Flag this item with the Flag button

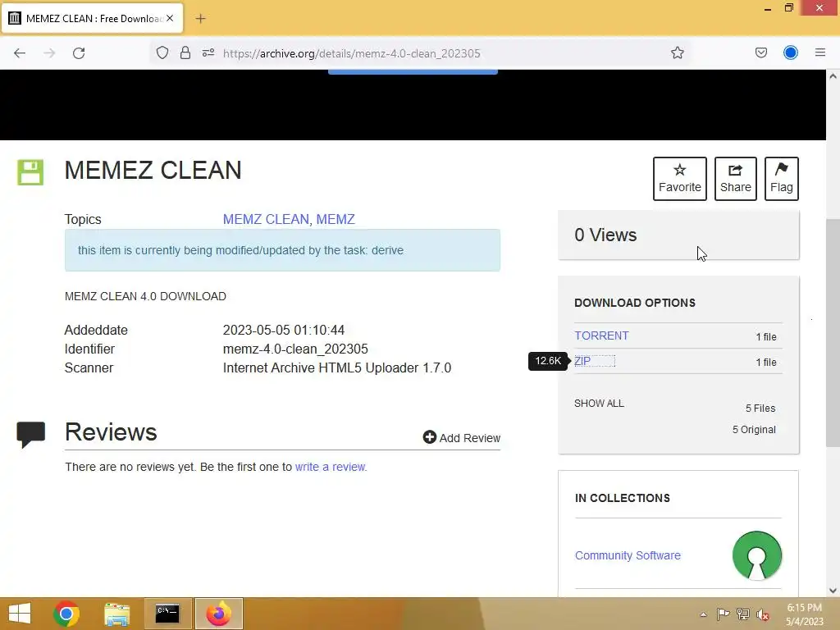(781, 178)
